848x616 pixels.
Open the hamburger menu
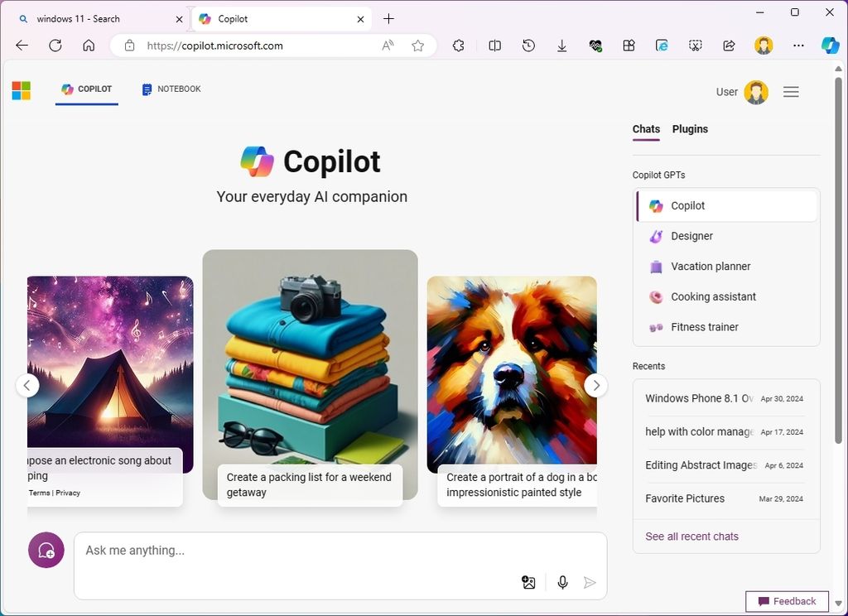[791, 92]
